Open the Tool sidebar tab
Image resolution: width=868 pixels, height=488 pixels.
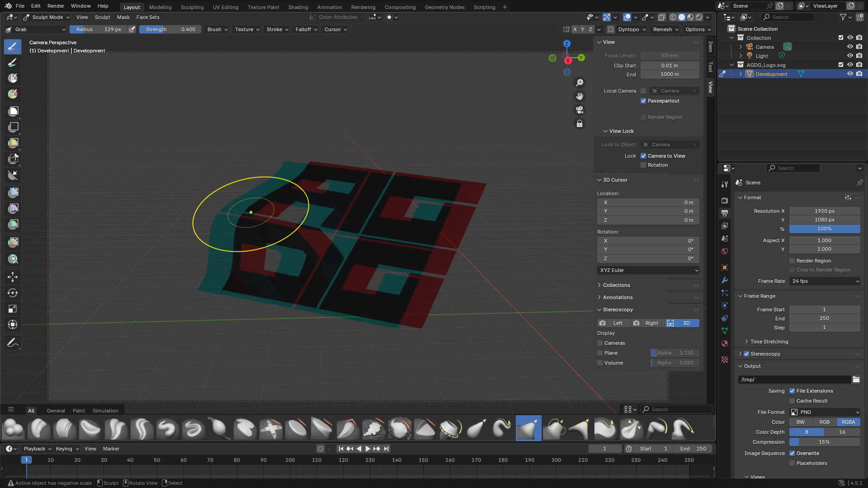point(710,67)
